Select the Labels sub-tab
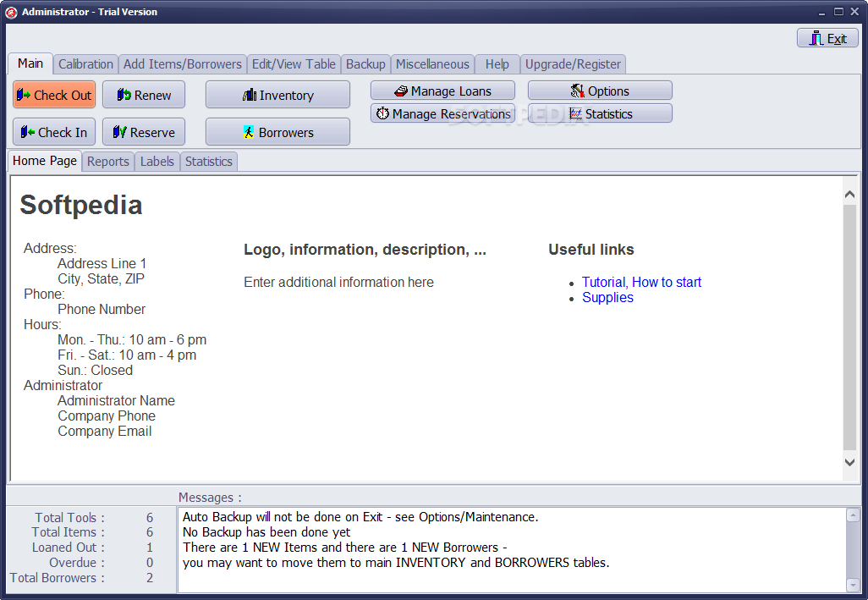The width and height of the screenshot is (868, 600). pyautogui.click(x=157, y=161)
